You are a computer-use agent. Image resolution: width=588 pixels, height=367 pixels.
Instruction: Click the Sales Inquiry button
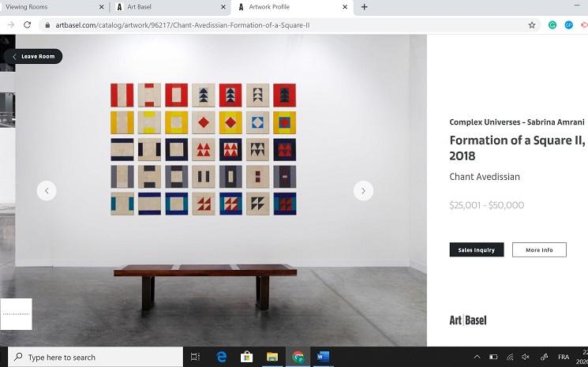tap(477, 249)
